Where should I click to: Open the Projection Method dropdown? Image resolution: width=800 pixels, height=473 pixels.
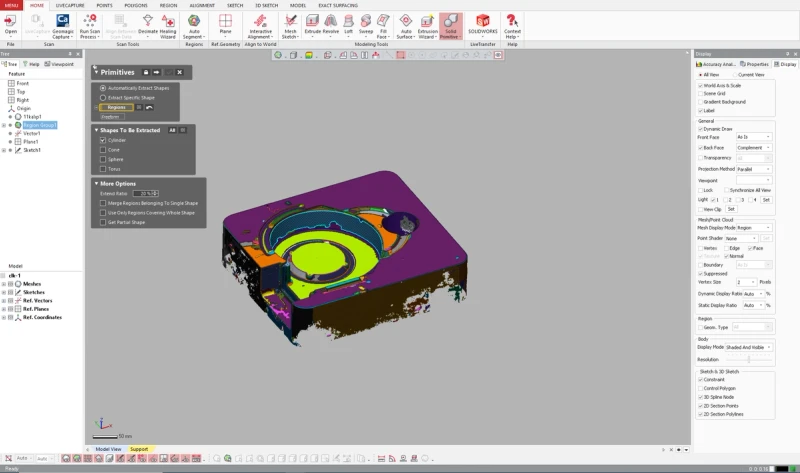point(754,169)
